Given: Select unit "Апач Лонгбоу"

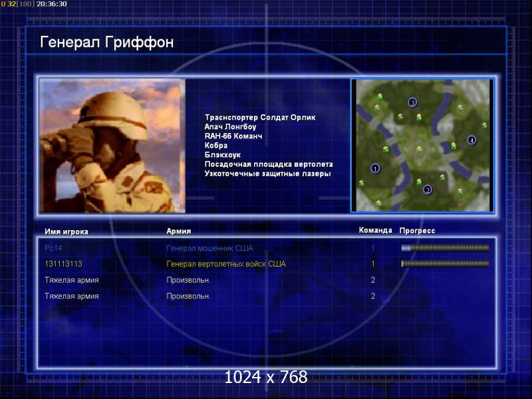Looking at the screenshot, I should click(x=230, y=127).
